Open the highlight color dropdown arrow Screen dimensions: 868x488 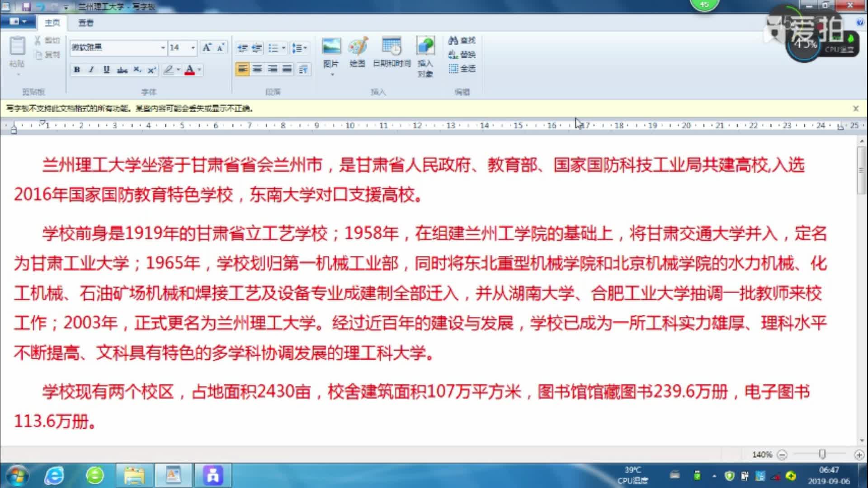click(x=179, y=70)
